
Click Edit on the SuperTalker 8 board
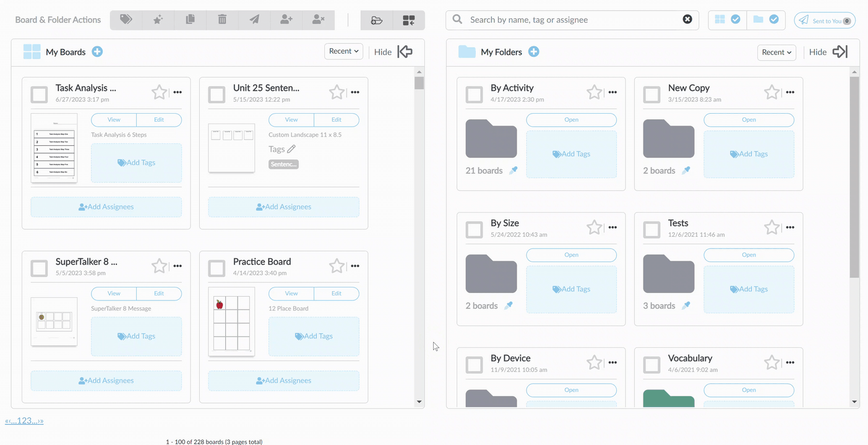coord(159,294)
